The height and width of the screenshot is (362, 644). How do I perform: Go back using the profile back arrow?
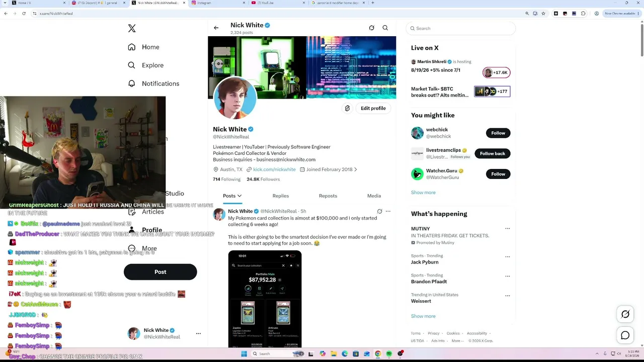point(216,28)
